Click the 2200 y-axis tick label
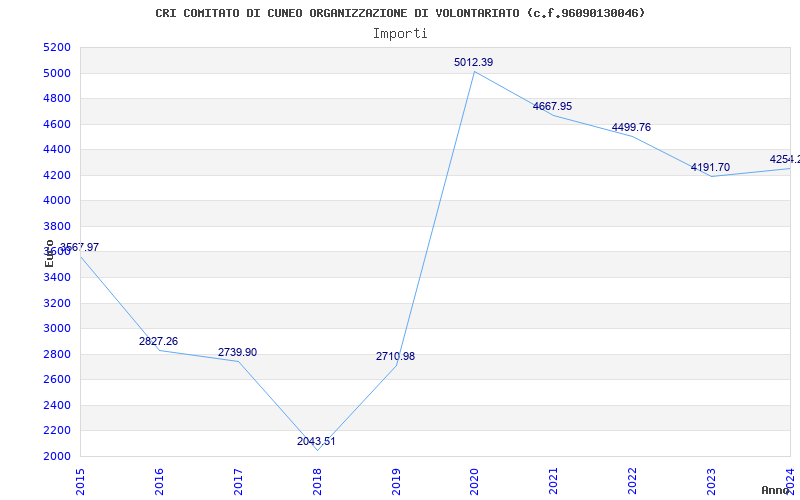 click(57, 431)
